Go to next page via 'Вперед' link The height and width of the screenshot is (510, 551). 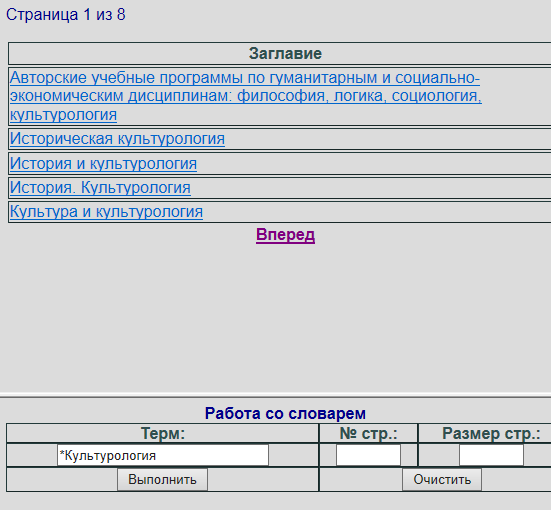coord(285,235)
